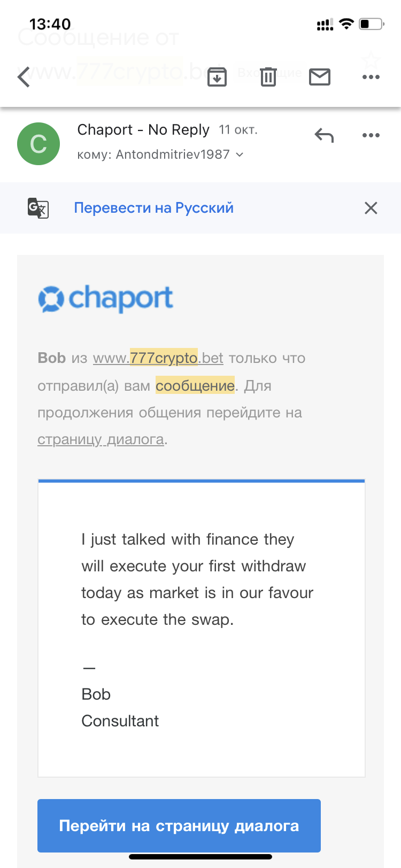Tap the status bar clock

click(50, 24)
